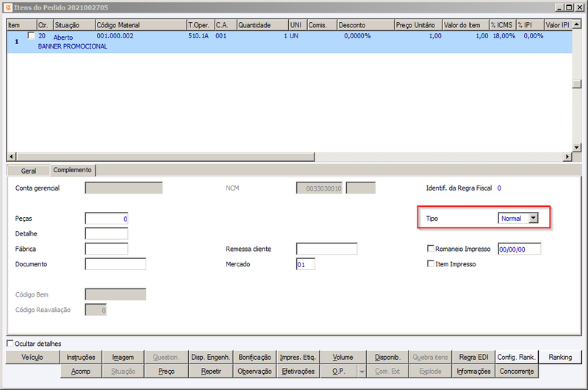Click the Identif. da Regra Fiscal value 0

[x=499, y=188]
